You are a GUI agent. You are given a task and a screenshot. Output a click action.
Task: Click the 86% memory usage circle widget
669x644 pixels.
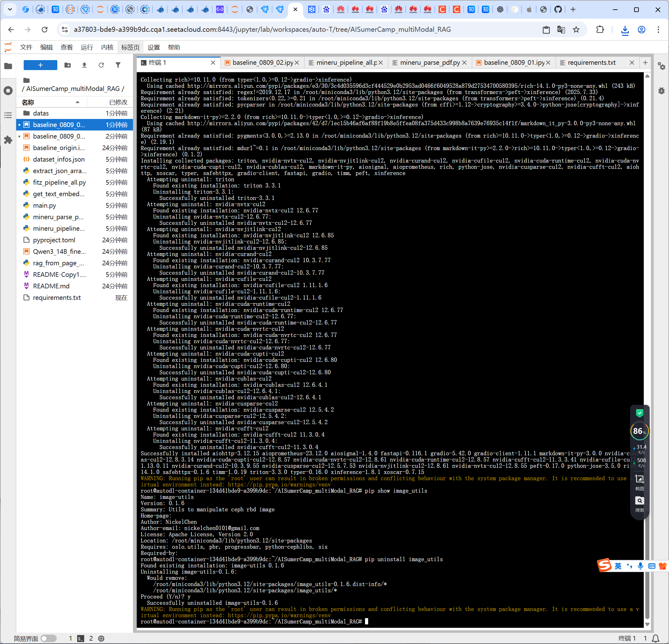click(x=639, y=431)
